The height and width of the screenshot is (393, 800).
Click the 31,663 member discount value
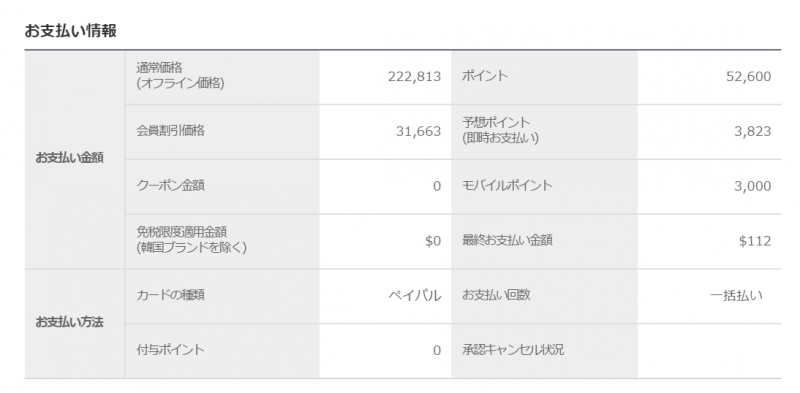pos(418,132)
